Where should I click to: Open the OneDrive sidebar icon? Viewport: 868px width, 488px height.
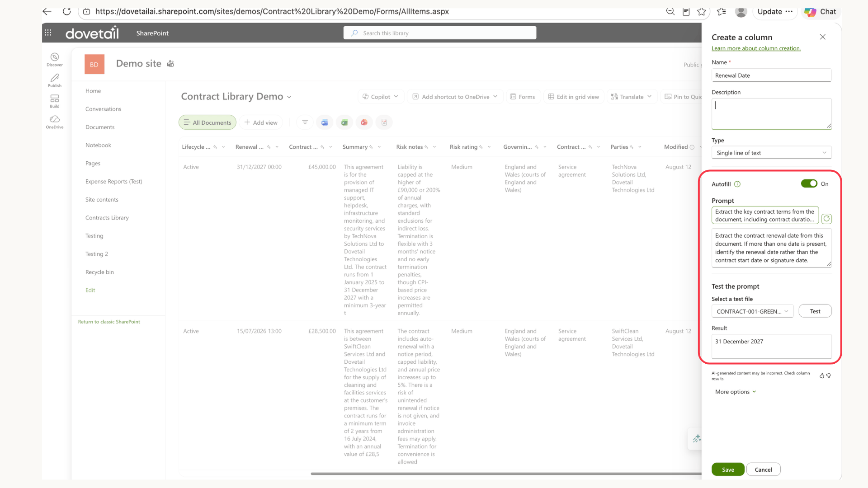click(x=55, y=122)
